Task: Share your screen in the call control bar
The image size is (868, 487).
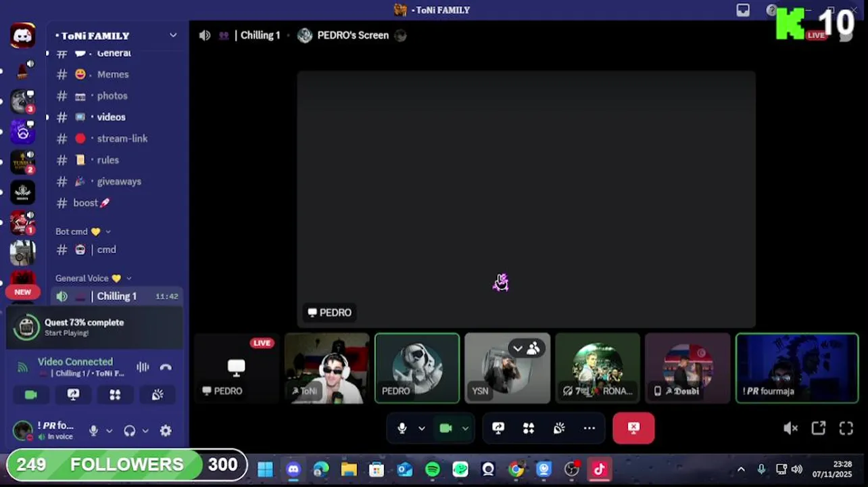Action: [x=498, y=428]
